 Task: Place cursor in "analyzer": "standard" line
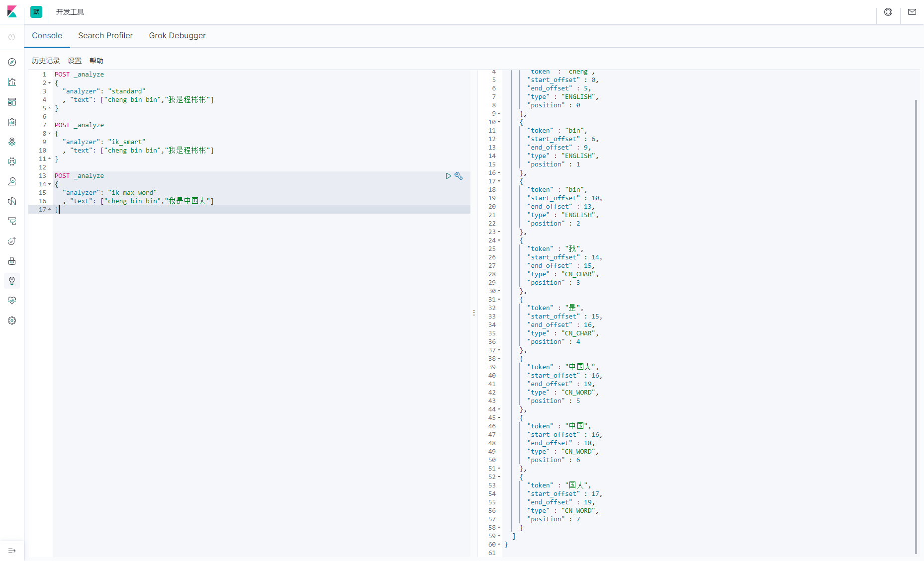(x=104, y=91)
